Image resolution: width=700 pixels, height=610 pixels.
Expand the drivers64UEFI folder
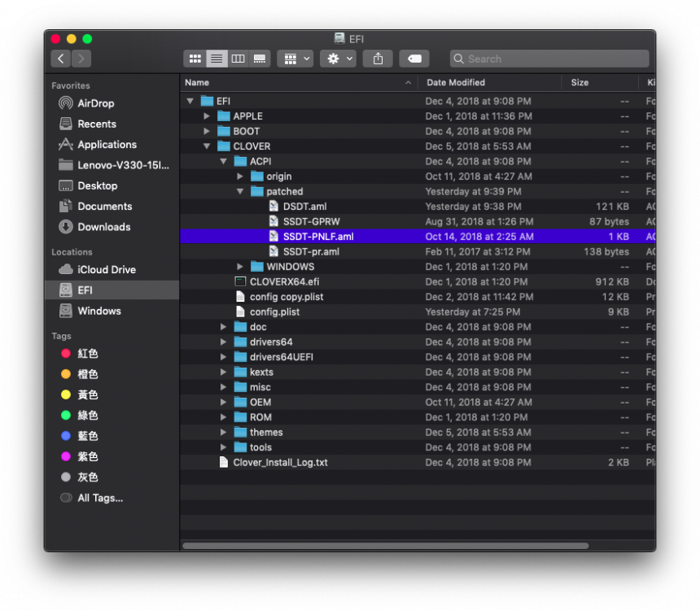tap(223, 357)
